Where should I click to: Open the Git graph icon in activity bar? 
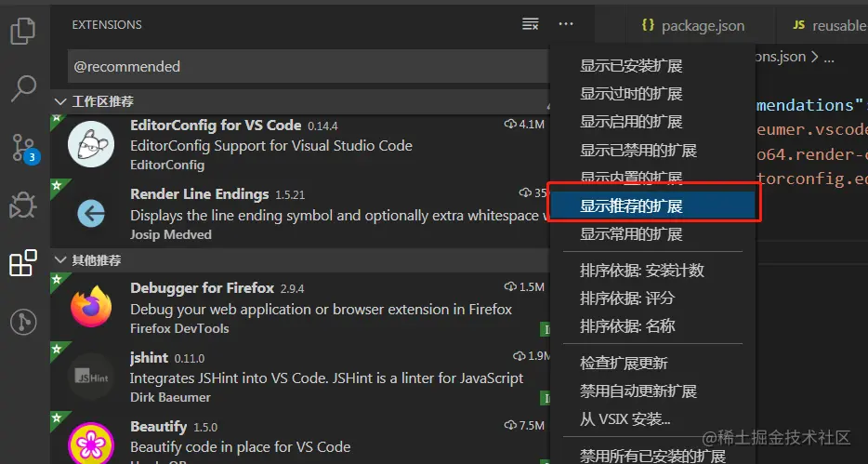pyautogui.click(x=23, y=322)
